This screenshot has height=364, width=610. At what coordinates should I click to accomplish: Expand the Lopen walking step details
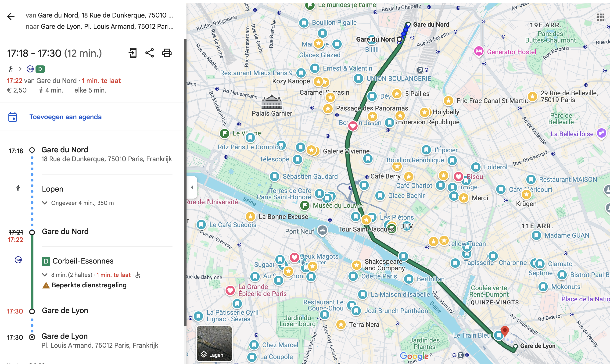(45, 203)
